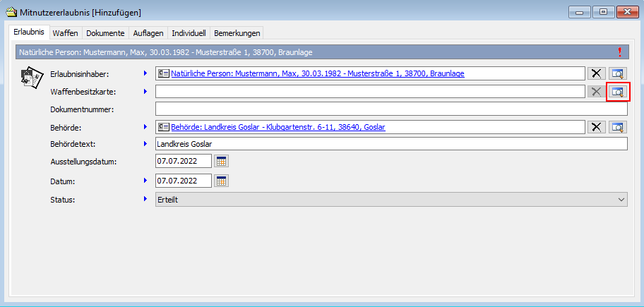Open the Natürliche Person Mustermann link

point(317,73)
